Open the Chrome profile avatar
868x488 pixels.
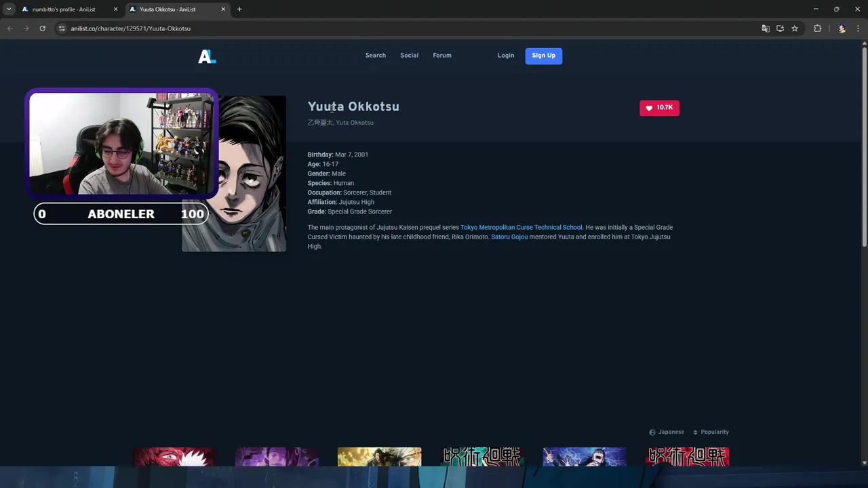tap(842, 28)
